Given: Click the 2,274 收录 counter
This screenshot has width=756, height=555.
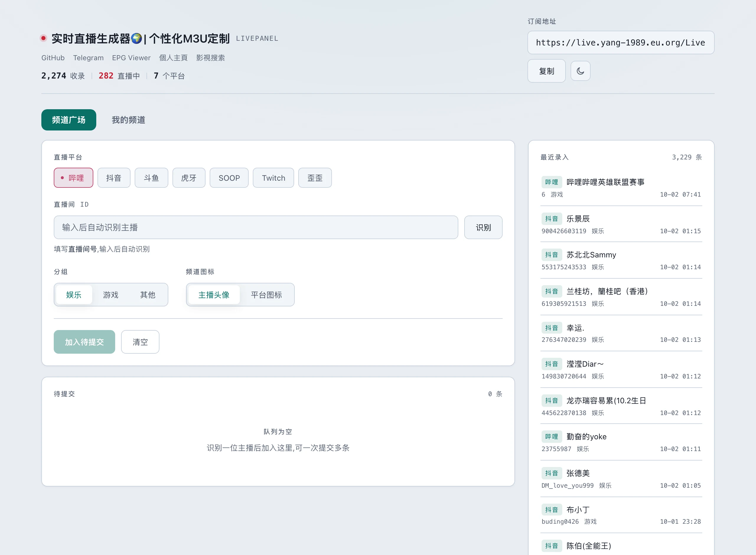Looking at the screenshot, I should coord(63,76).
